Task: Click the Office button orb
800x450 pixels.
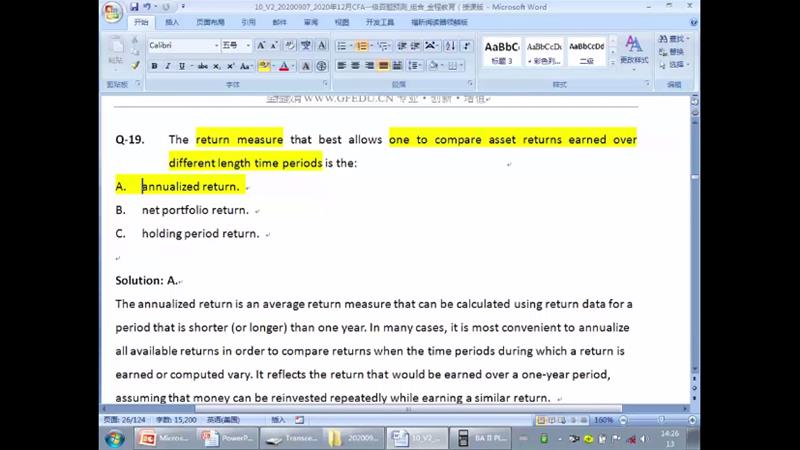Action: tap(112, 12)
